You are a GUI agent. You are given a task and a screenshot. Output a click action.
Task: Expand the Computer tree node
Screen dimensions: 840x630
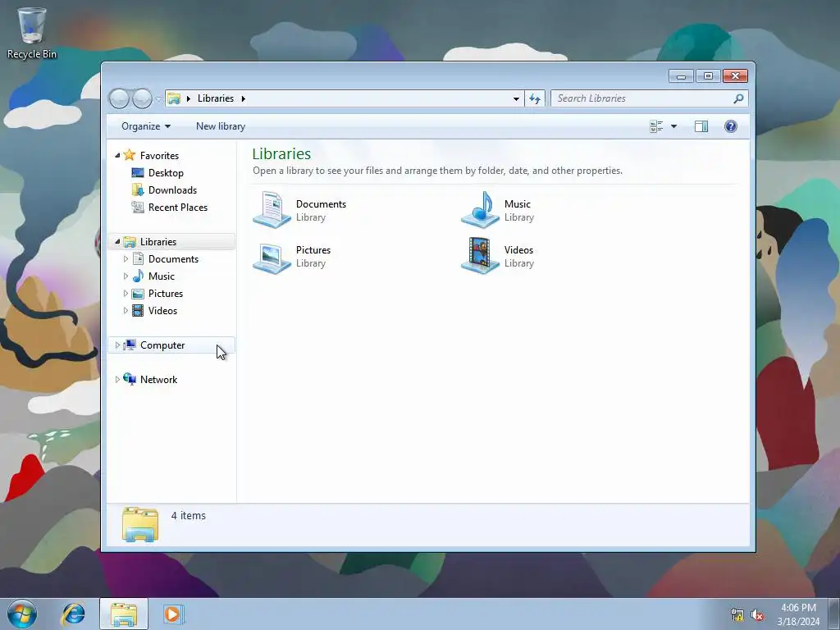(117, 345)
